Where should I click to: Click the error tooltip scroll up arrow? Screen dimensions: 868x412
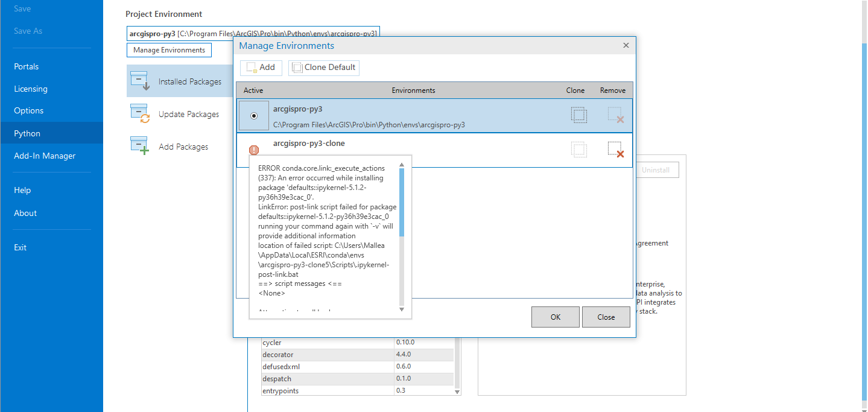click(402, 164)
